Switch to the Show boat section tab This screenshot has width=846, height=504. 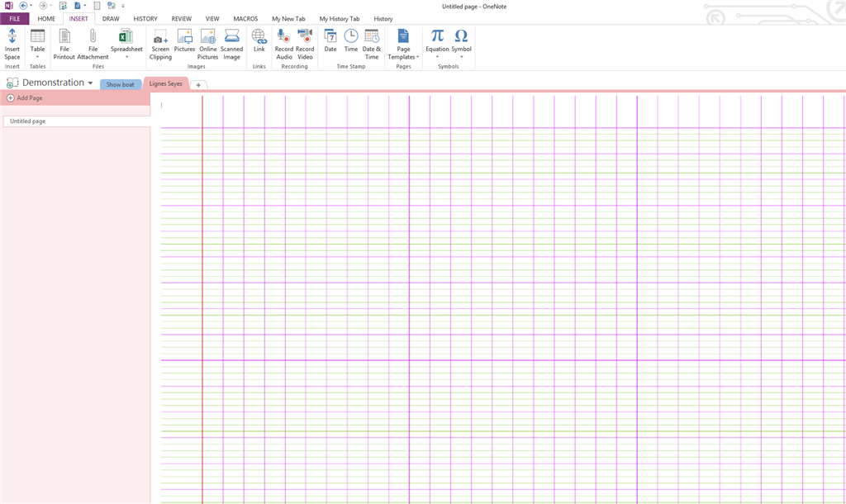(120, 83)
